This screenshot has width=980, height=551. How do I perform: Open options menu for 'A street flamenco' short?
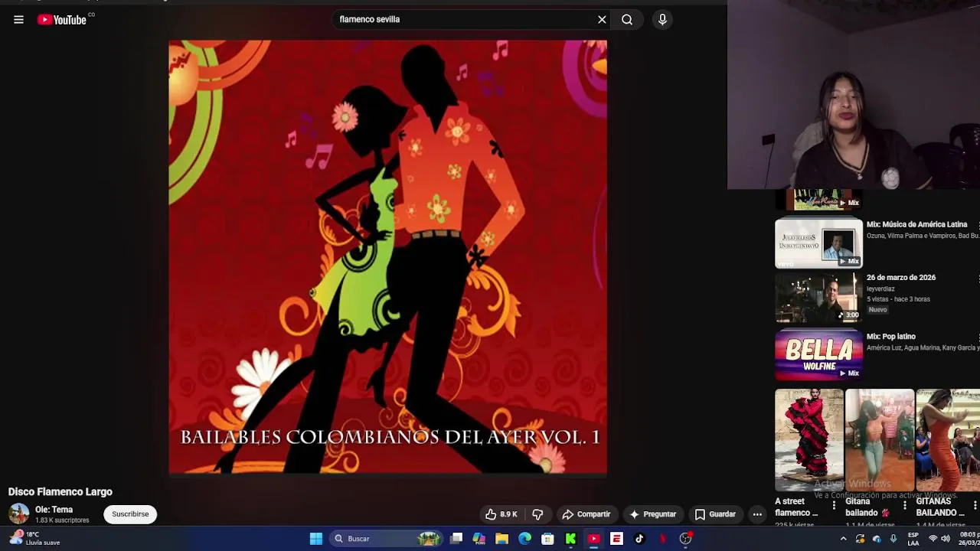(834, 506)
